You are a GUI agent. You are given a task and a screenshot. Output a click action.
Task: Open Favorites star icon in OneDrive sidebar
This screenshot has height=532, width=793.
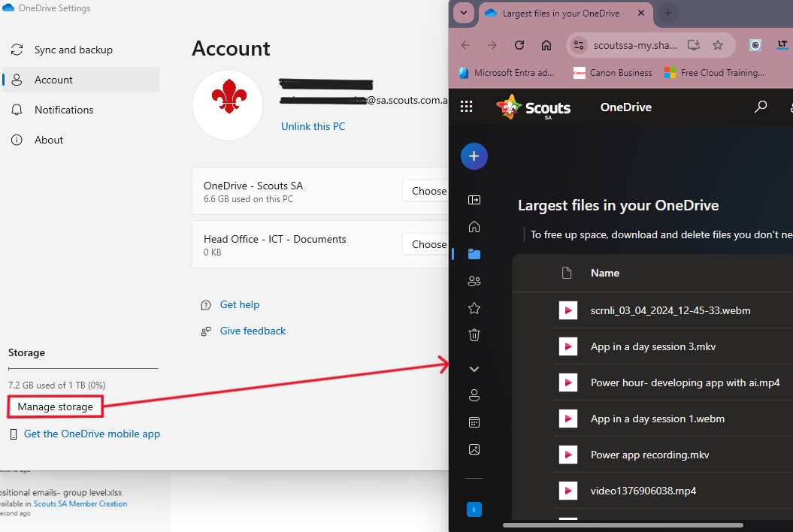pyautogui.click(x=474, y=308)
